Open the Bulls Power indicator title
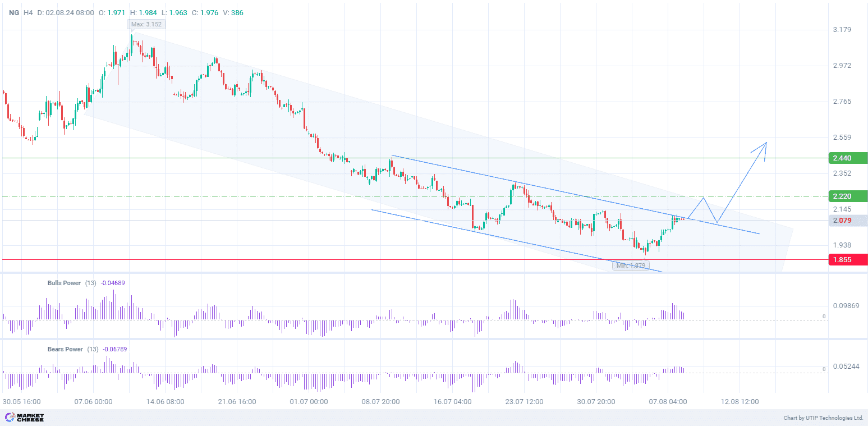This screenshot has width=868, height=426. (x=64, y=283)
